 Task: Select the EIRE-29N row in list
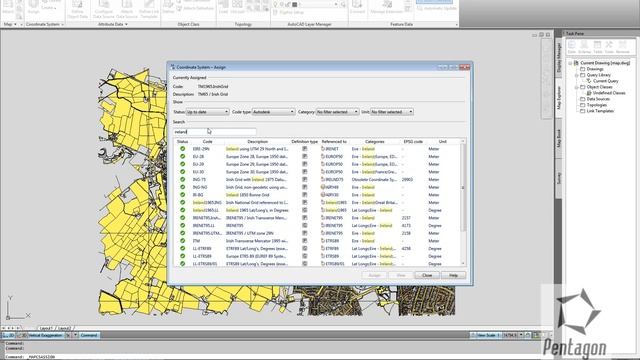tap(318, 149)
